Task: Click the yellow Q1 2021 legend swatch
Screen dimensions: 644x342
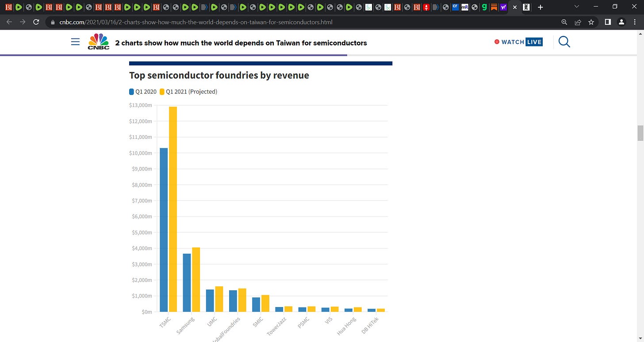Action: [x=162, y=91]
